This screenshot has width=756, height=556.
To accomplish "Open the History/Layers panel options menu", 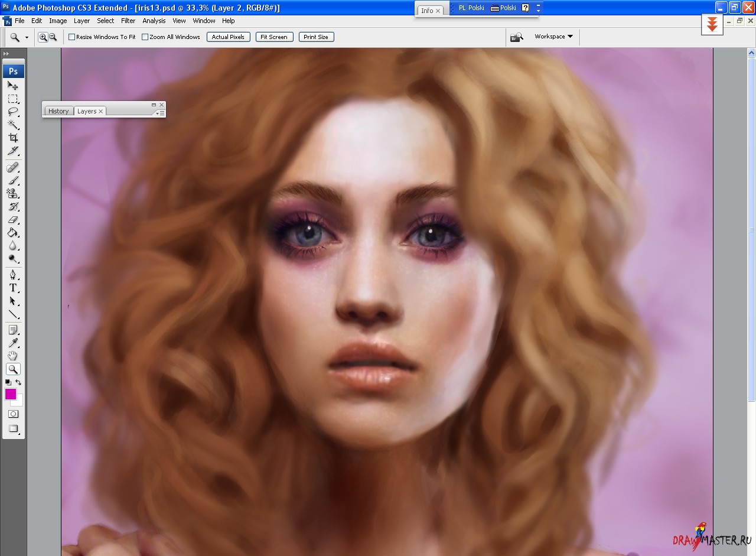I will [x=160, y=112].
